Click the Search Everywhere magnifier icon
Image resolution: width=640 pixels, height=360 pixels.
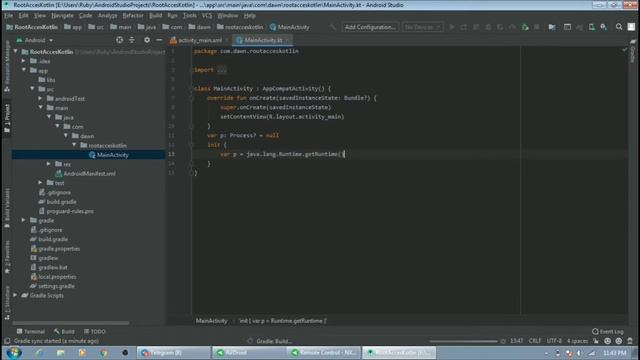[x=619, y=27]
